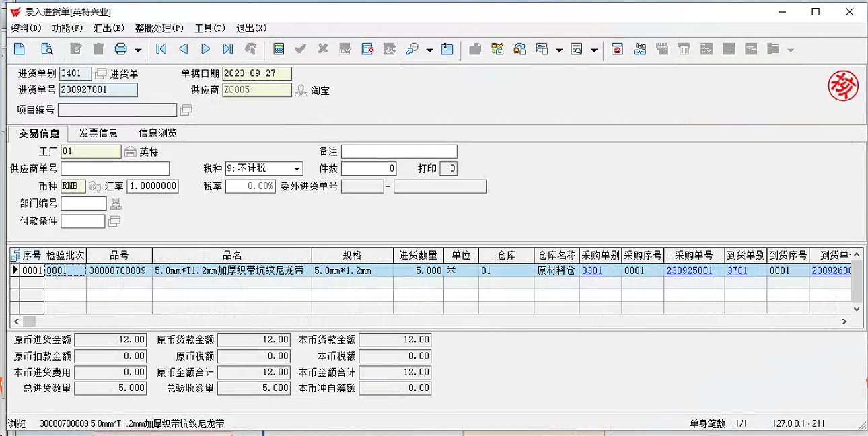Open the 整批处理(P) menu
Viewport: 868px width, 436px height.
159,28
